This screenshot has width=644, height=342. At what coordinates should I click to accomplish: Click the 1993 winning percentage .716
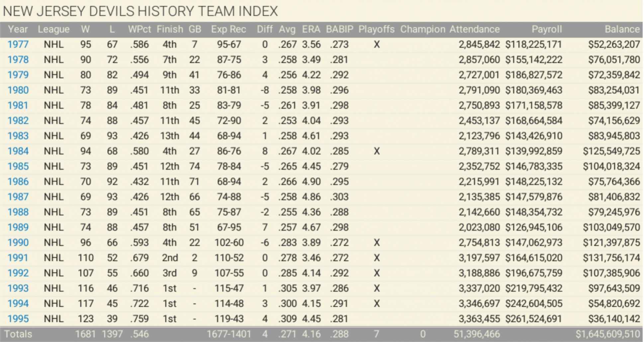139,289
